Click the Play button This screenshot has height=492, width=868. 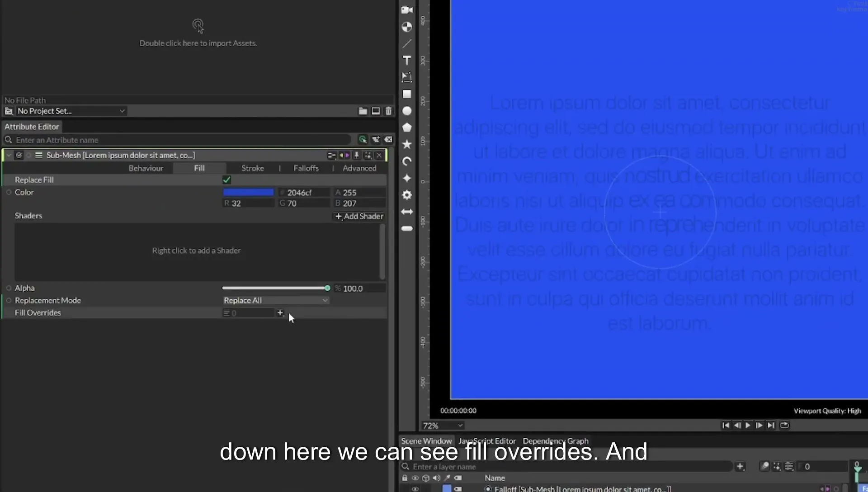tap(748, 425)
